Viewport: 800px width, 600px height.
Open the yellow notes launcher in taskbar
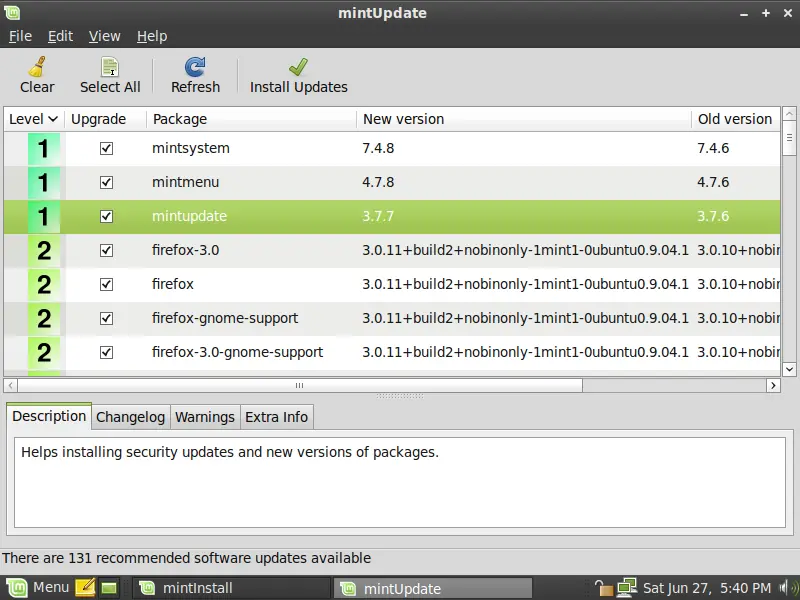[85, 587]
